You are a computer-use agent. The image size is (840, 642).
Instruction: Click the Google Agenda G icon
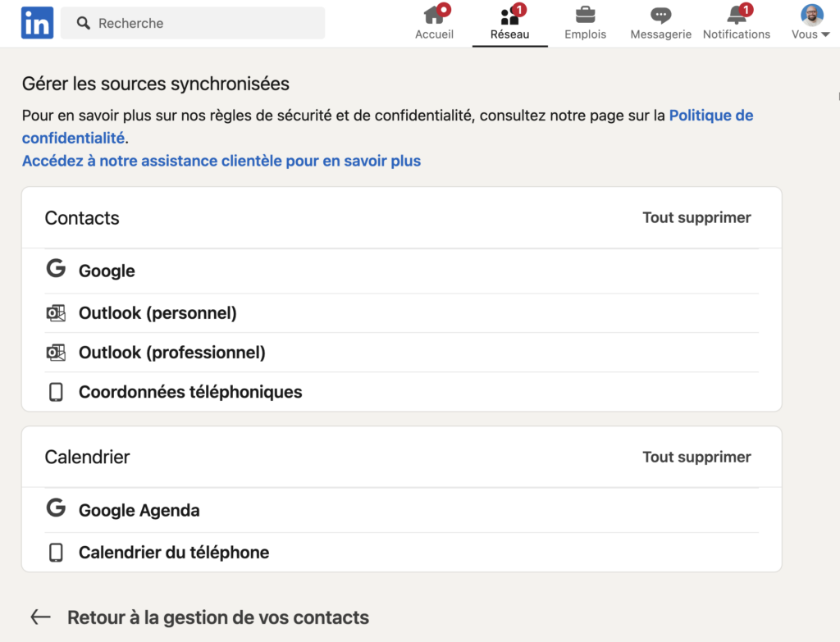[x=56, y=507]
